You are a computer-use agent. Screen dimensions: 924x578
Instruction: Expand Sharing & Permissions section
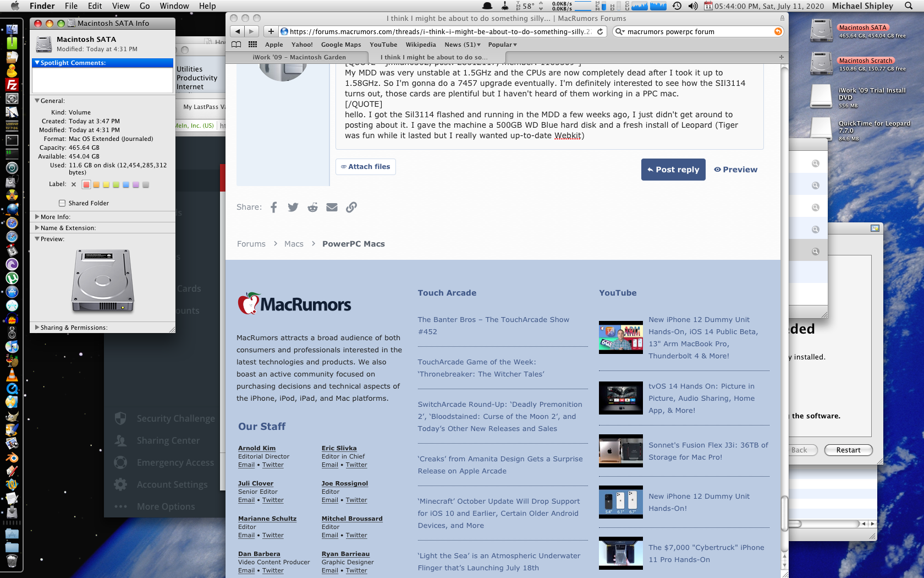pos(37,328)
